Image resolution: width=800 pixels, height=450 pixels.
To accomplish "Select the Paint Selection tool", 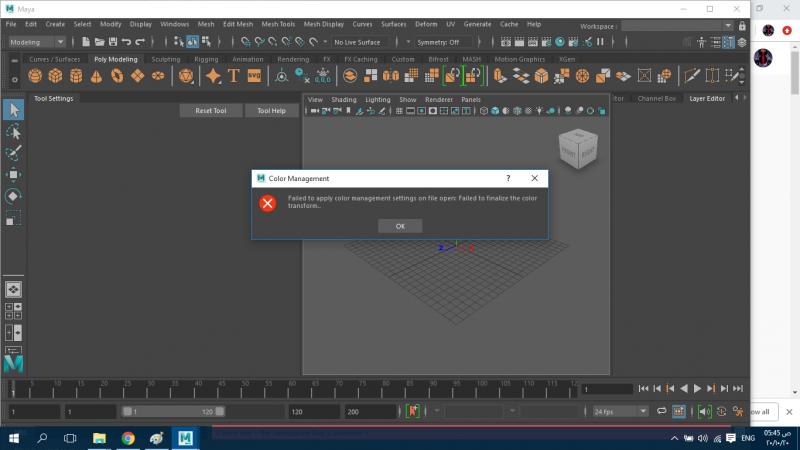I will pyautogui.click(x=13, y=153).
